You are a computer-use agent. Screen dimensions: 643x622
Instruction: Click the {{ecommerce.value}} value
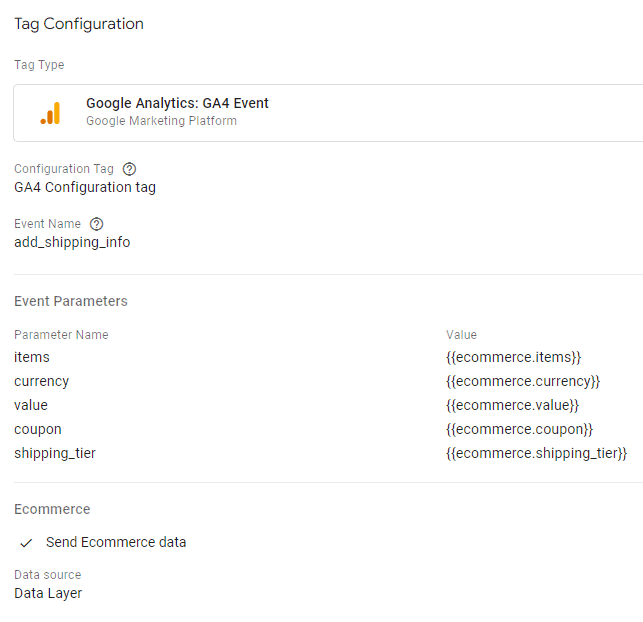(x=512, y=405)
